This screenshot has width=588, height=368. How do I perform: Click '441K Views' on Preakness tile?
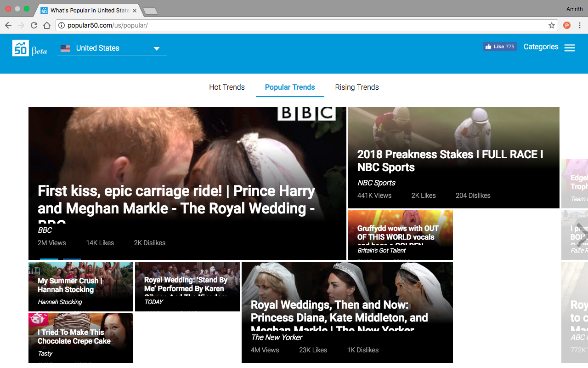click(x=374, y=195)
